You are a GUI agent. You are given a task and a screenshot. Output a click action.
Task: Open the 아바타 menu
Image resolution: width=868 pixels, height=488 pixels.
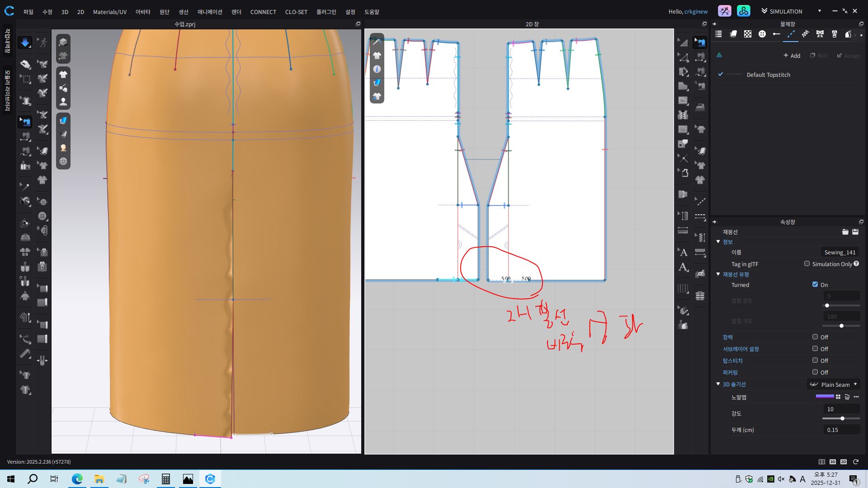pyautogui.click(x=142, y=12)
